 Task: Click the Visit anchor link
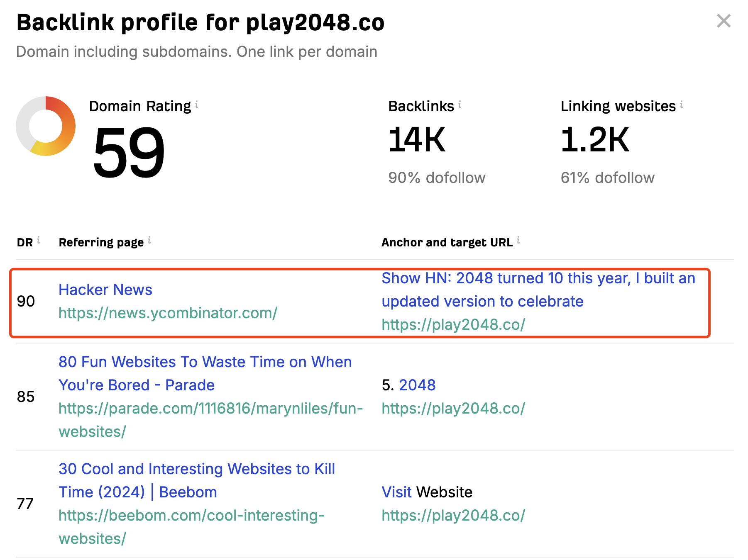396,492
